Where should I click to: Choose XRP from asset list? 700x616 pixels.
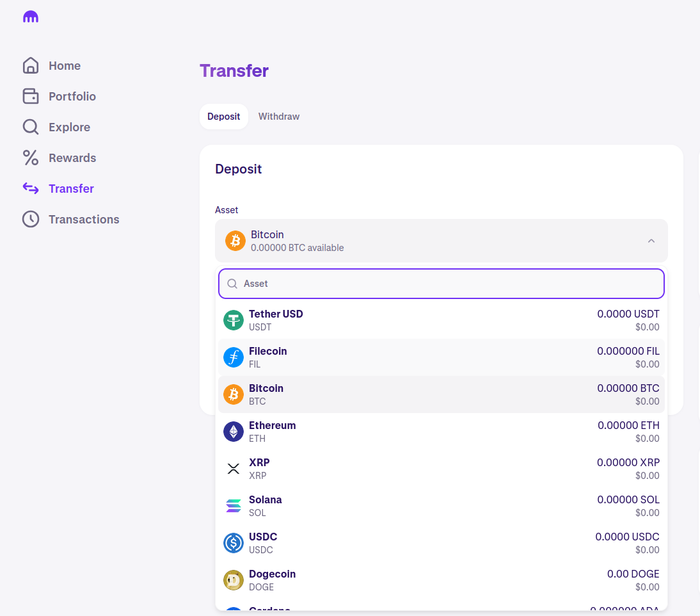pyautogui.click(x=441, y=469)
